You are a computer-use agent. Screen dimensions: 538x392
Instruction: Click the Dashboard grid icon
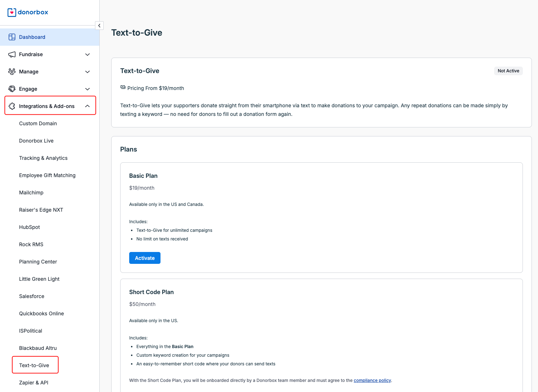tap(12, 37)
